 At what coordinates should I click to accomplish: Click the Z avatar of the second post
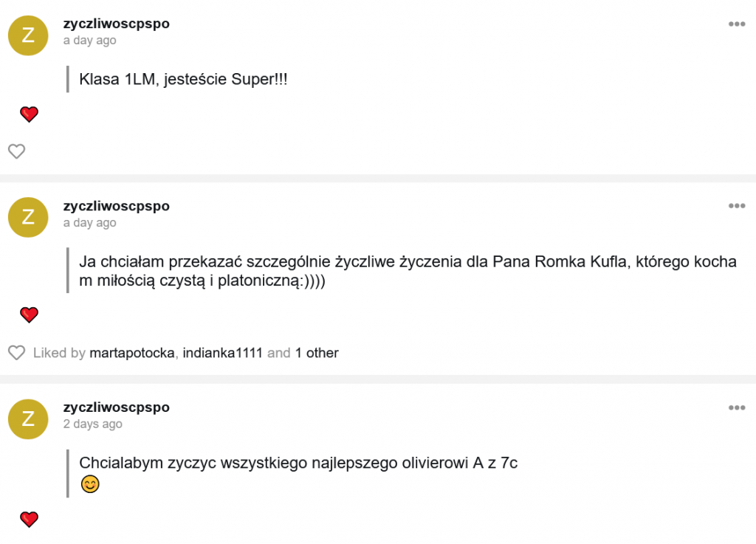click(x=28, y=217)
